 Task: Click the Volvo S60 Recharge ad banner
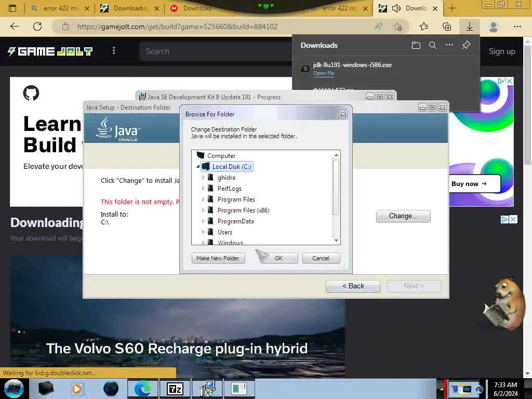(x=178, y=315)
